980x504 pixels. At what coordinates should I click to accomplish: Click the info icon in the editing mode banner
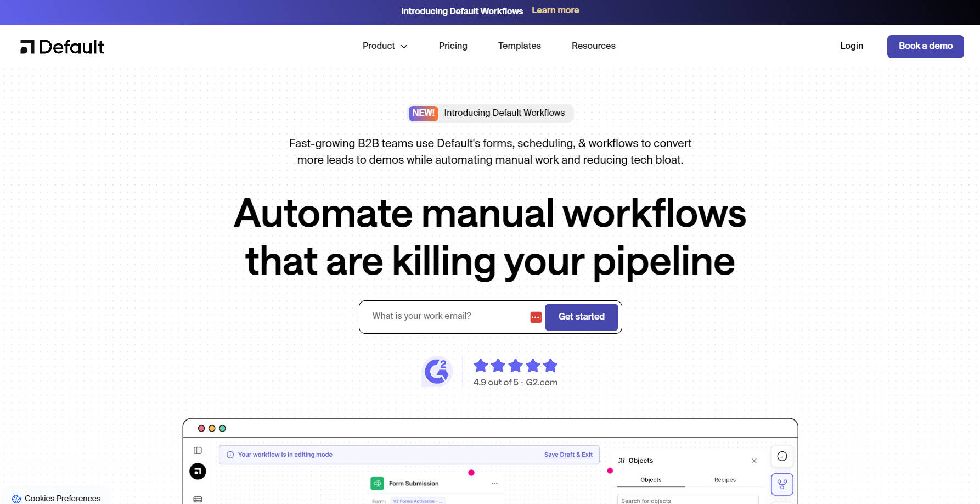[229, 455]
